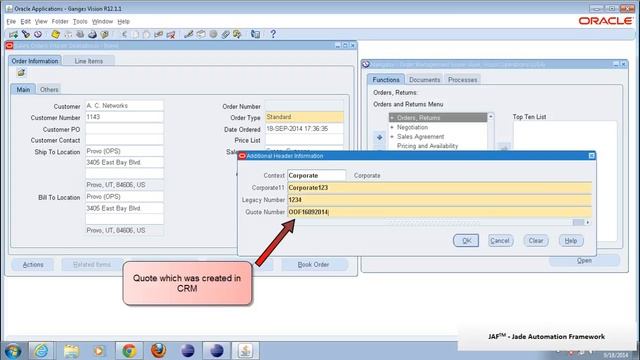Open the Edit menu
This screenshot has height=360, width=640.
(x=25, y=21)
